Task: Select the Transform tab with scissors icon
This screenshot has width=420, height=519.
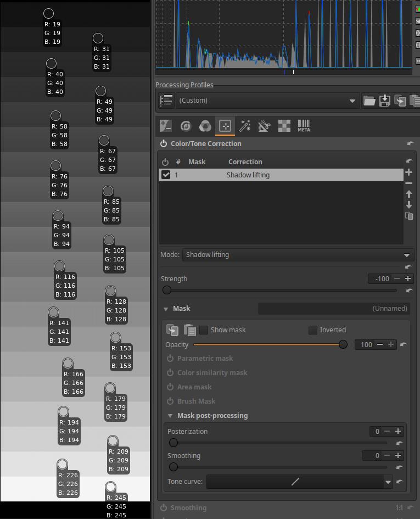Action: 265,126
